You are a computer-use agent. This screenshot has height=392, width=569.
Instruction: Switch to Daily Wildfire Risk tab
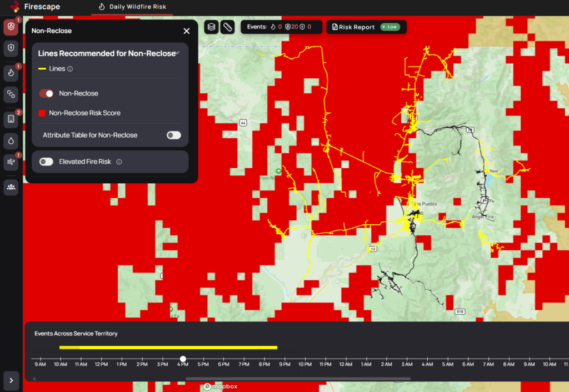[x=132, y=7]
